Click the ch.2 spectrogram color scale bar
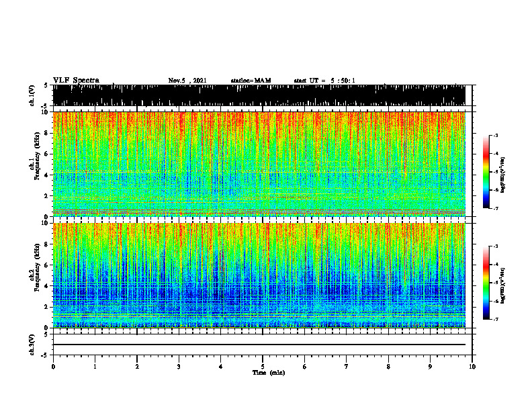Viewport: 532px width, 411px height. point(486,283)
